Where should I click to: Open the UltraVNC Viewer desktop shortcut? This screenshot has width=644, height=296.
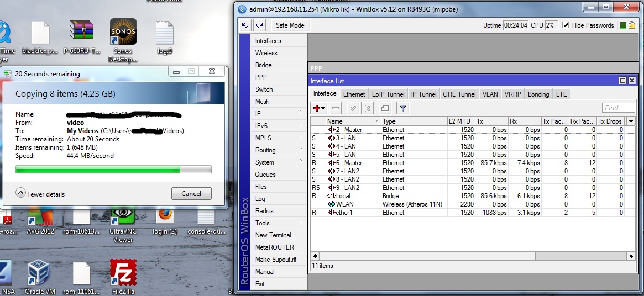[x=123, y=215]
